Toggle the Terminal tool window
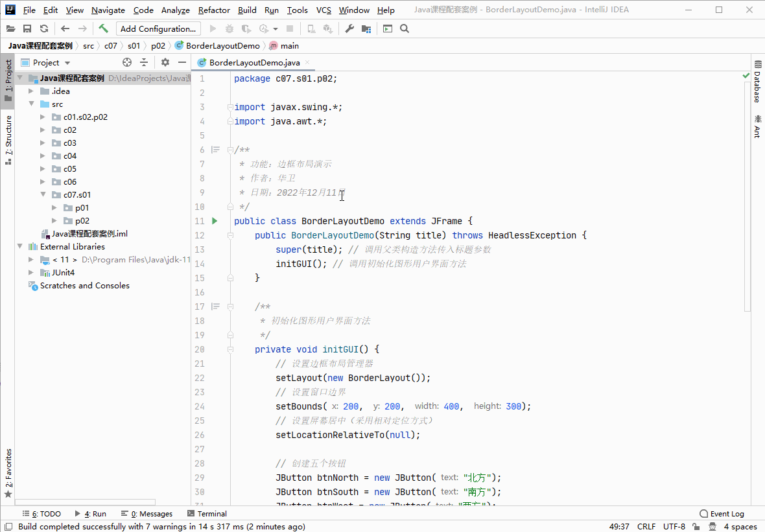 coord(207,514)
